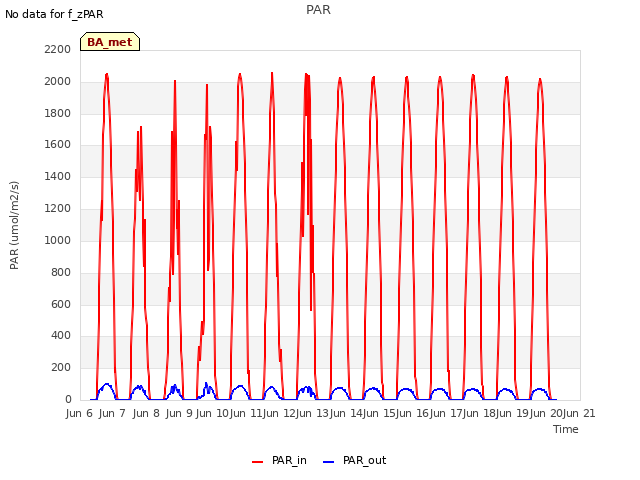The height and width of the screenshot is (480, 640).
Task: Click the Jun 8 x-axis tick label
Action: pos(146,413)
